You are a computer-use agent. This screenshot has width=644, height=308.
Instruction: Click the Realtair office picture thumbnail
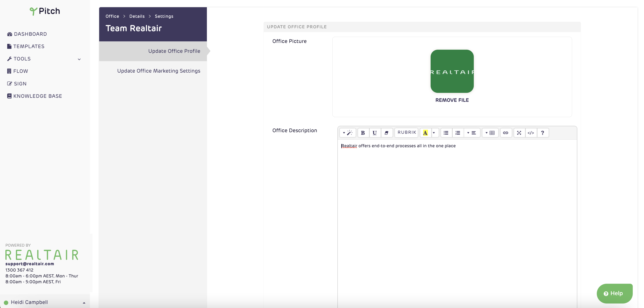point(452,71)
